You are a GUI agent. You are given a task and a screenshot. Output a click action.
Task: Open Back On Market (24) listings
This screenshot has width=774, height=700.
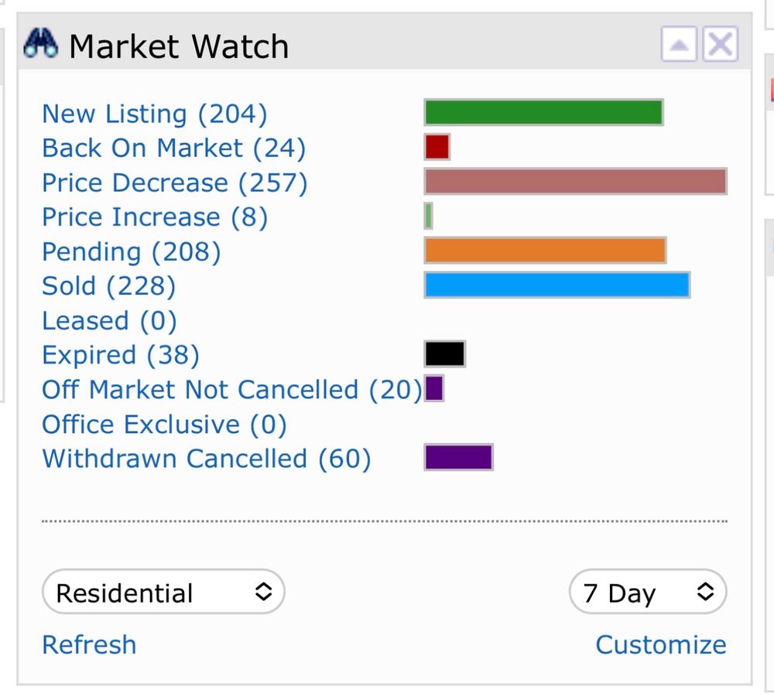tap(173, 149)
